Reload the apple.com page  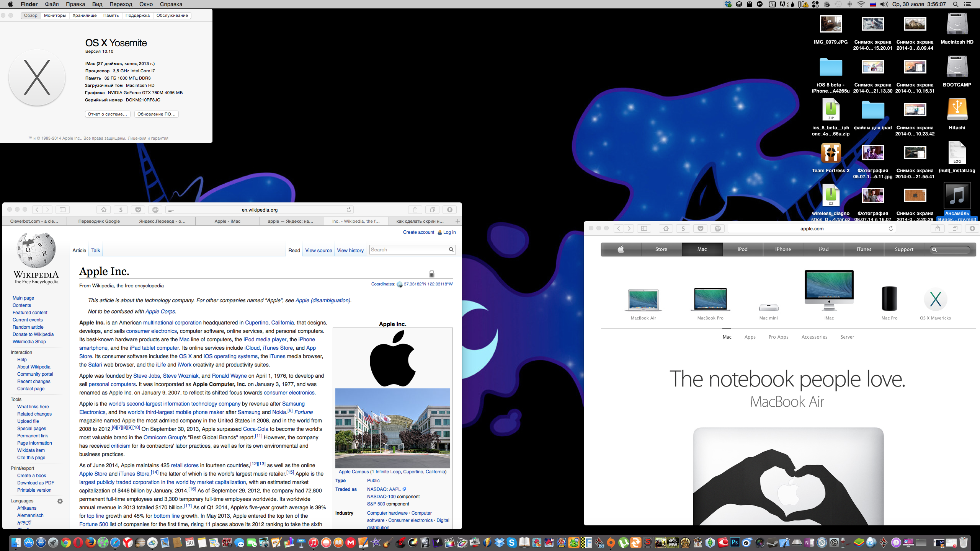pyautogui.click(x=891, y=228)
